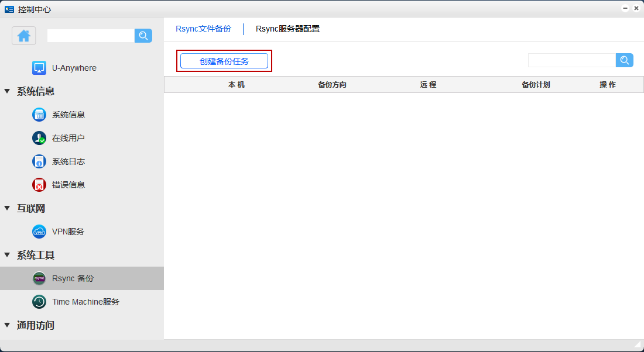Open the 系统日志 icon
The image size is (644, 352).
click(39, 161)
